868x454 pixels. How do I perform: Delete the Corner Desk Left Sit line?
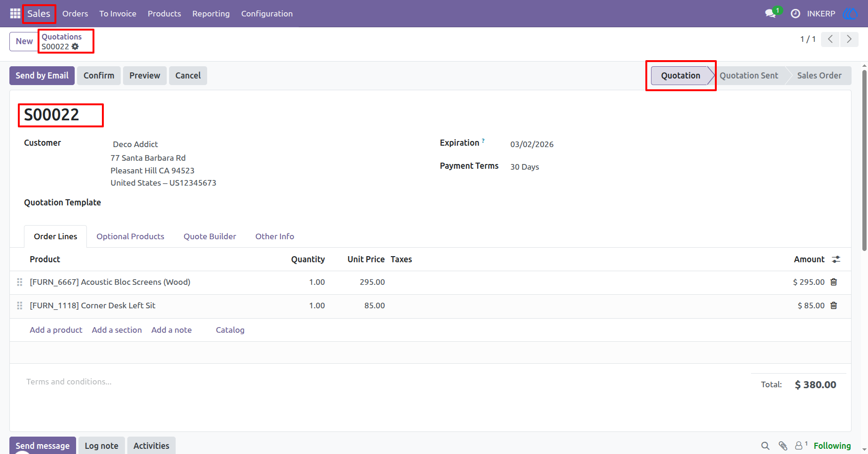click(834, 305)
